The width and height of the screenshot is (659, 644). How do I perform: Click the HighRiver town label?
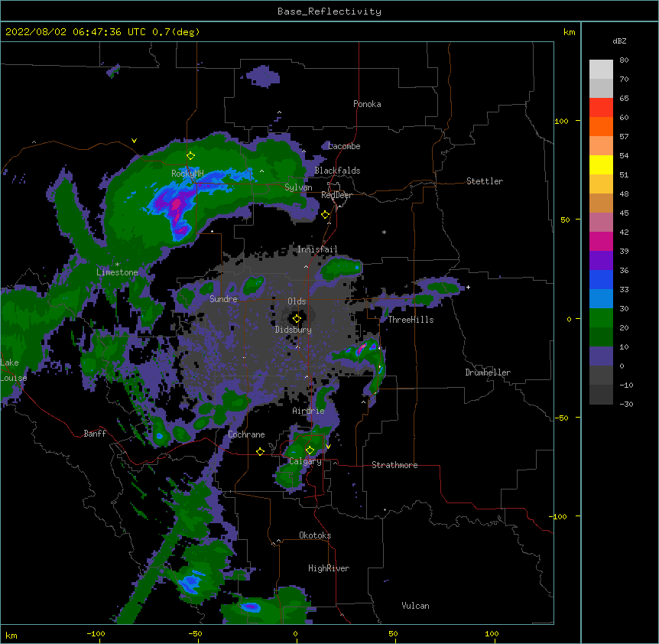click(329, 568)
